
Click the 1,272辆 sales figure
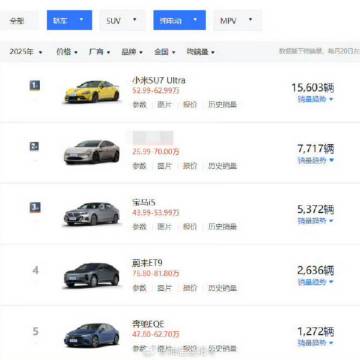coord(315,331)
